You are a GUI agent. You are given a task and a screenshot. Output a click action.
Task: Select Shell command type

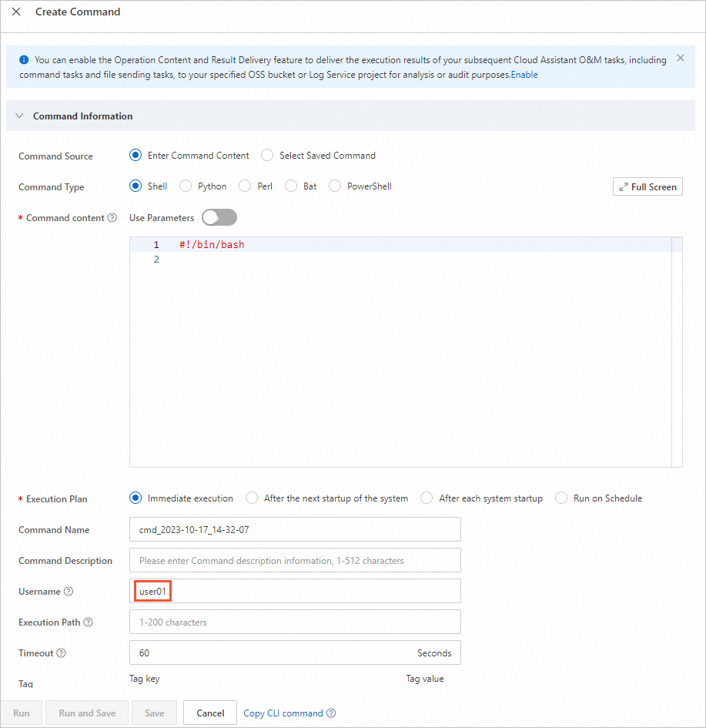pyautogui.click(x=136, y=186)
